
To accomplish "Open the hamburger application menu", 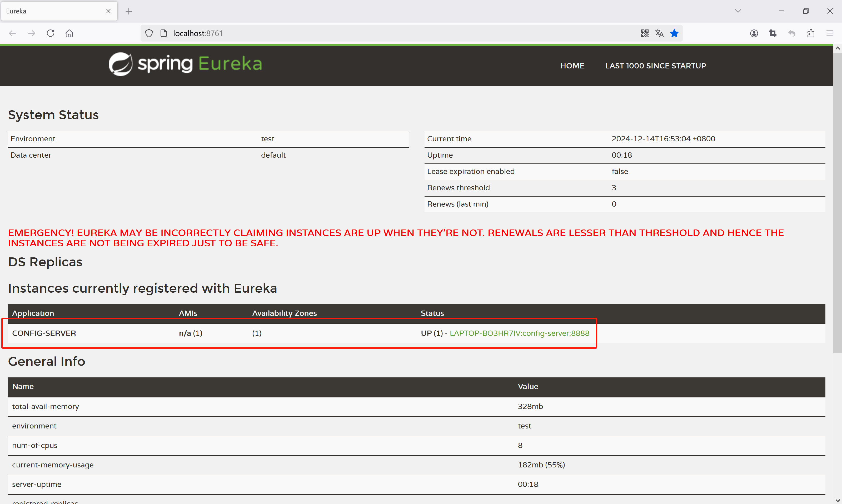I will click(x=829, y=33).
